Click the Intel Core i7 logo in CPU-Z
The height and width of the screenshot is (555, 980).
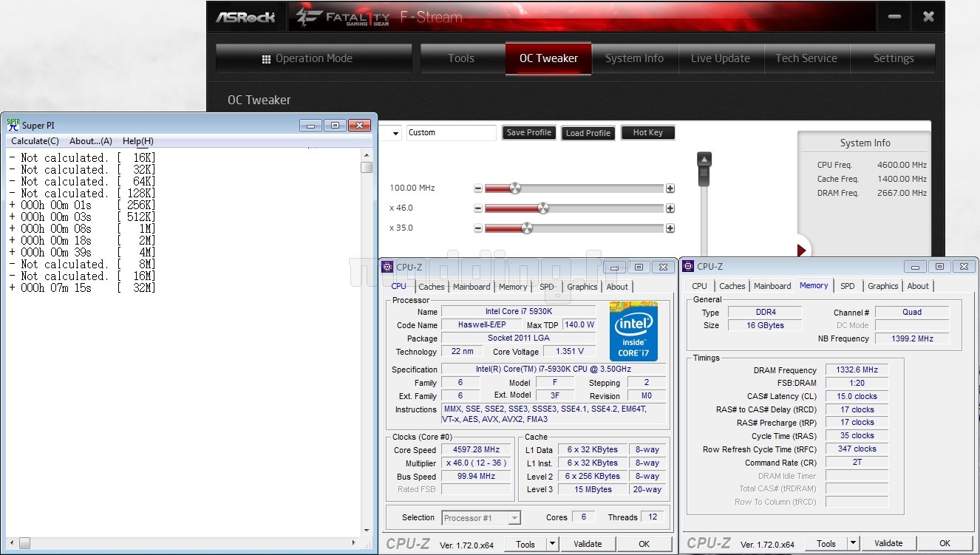(633, 331)
